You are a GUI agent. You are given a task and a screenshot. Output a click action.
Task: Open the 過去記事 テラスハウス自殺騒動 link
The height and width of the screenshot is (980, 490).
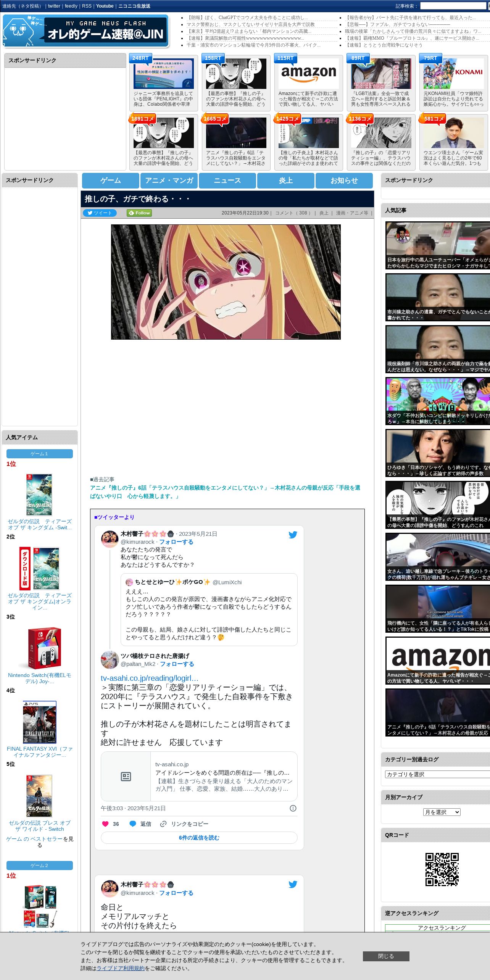[x=225, y=492]
